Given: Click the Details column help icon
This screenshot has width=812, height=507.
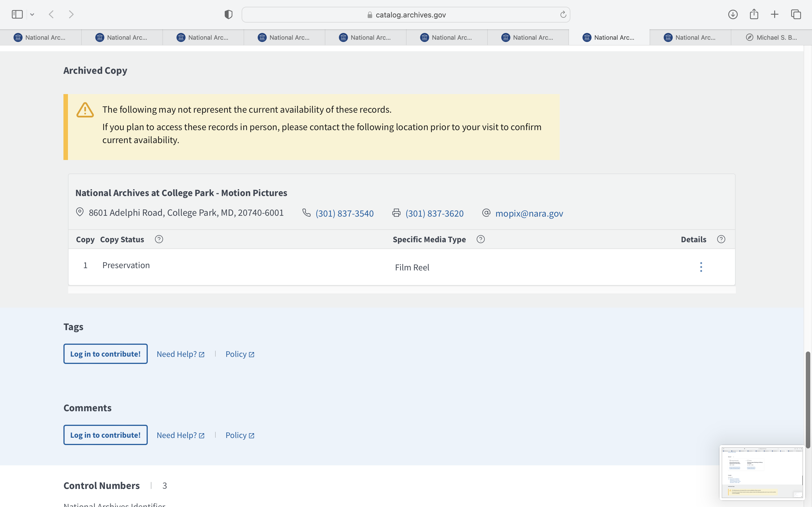Looking at the screenshot, I should [721, 239].
